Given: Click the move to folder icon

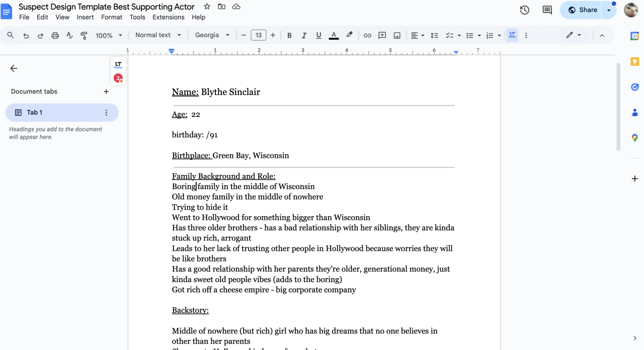Looking at the screenshot, I should pos(222,7).
